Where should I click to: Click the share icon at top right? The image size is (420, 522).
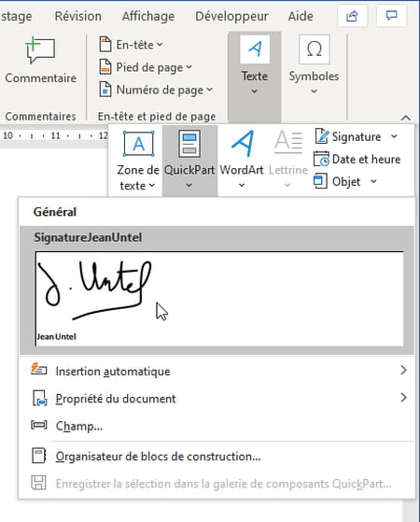[352, 16]
